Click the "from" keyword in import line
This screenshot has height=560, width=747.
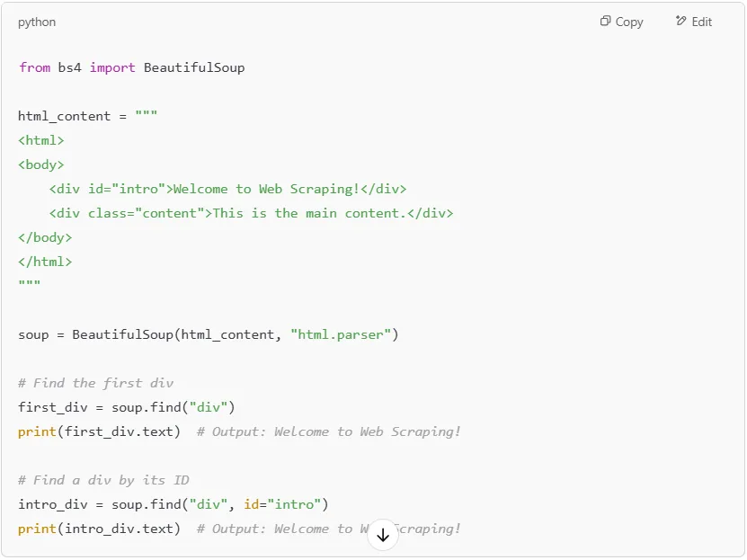(x=34, y=67)
